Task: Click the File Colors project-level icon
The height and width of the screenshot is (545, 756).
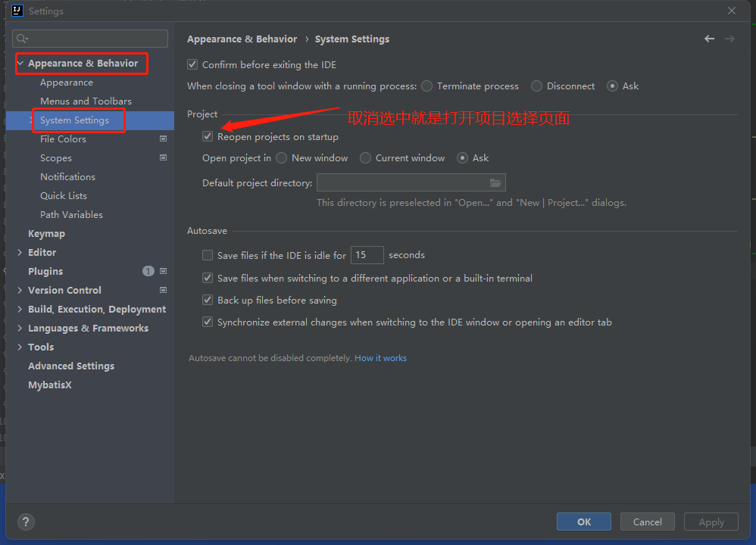Action: coord(164,139)
